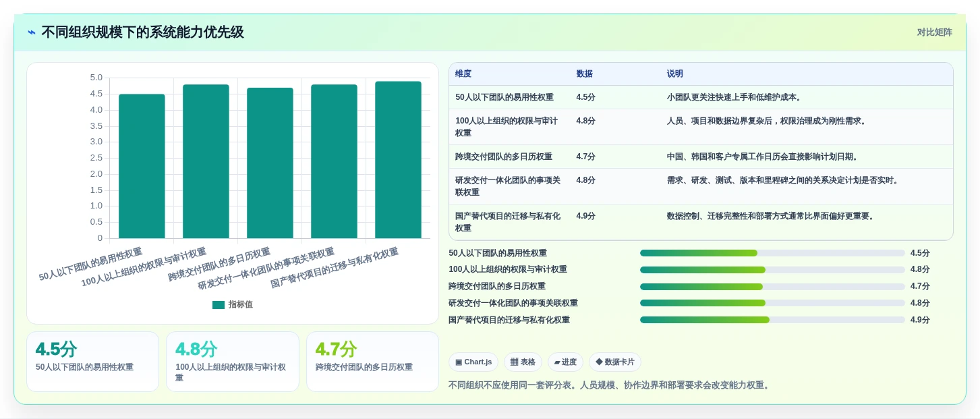Click table cell 国产替代项目的迁移与私有化权重
Screen dimensions: 980x419
click(x=509, y=222)
